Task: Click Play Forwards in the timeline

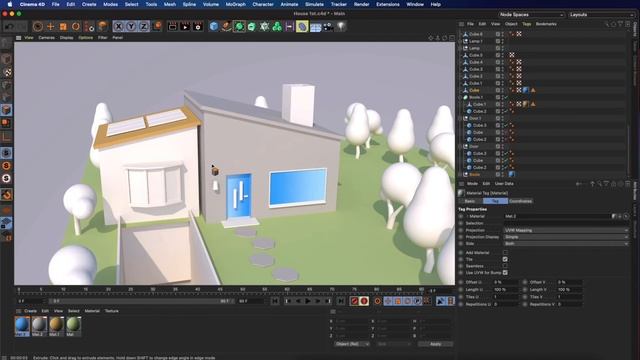Action: tap(308, 301)
